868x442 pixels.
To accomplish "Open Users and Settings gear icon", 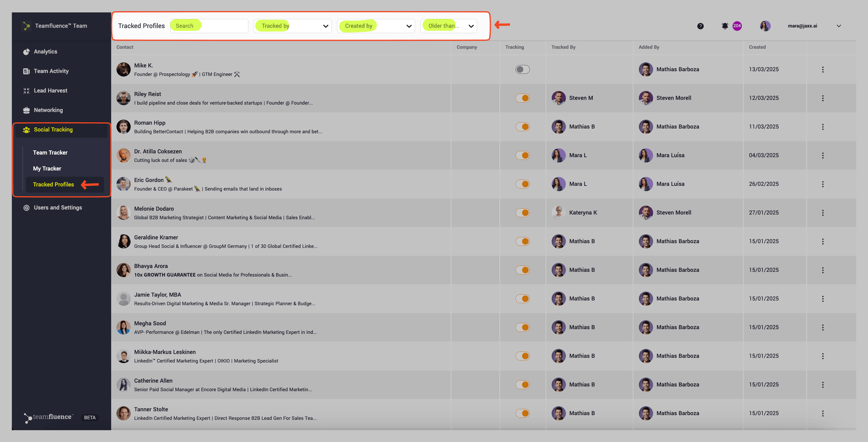I will 26,208.
